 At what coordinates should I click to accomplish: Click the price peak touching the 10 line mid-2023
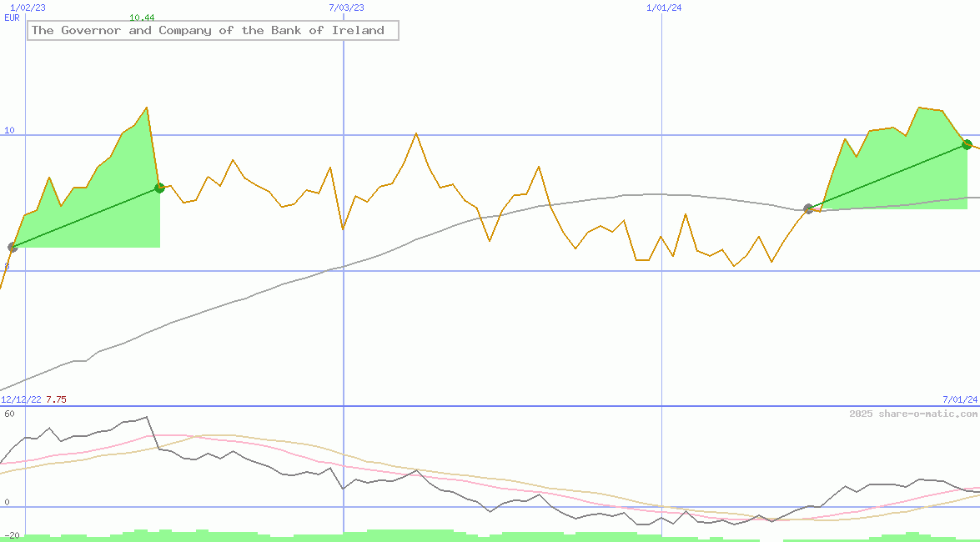click(415, 133)
